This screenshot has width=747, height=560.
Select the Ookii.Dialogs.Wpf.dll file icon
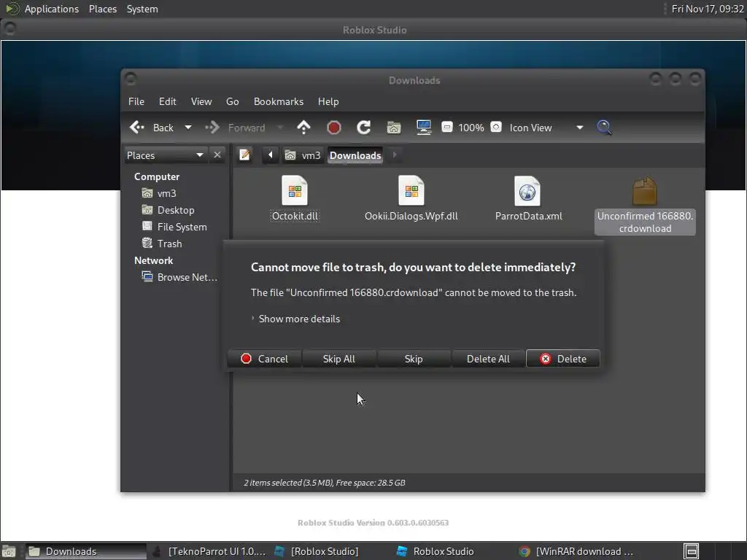coord(411,191)
